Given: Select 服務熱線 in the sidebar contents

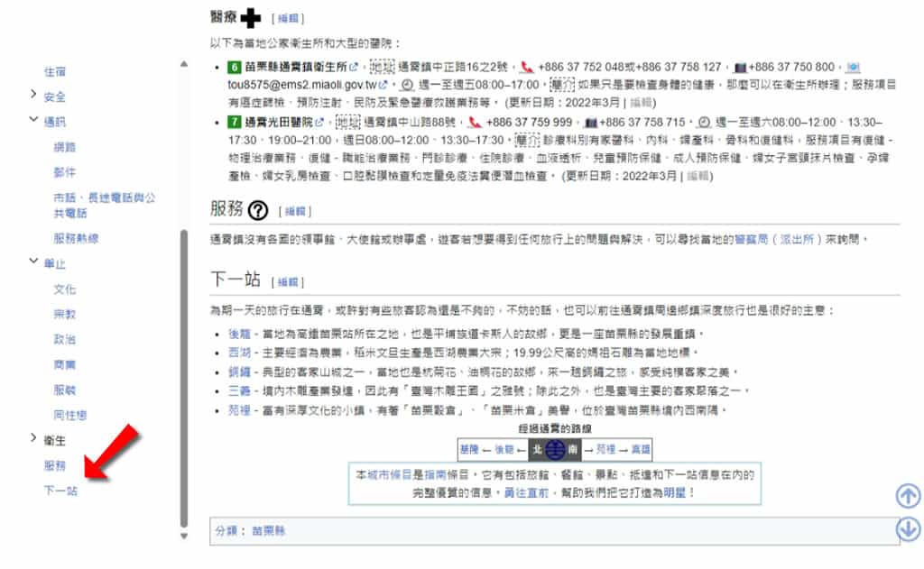Looking at the screenshot, I should pos(76,238).
